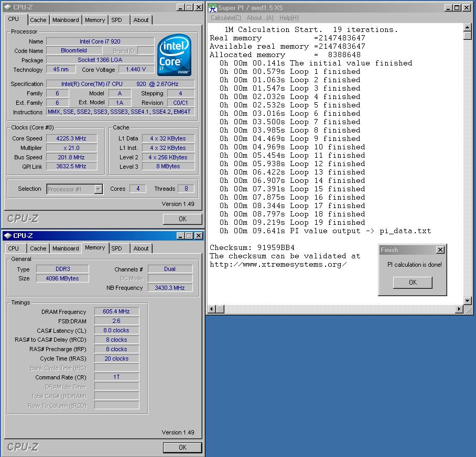Viewport: 476px width, 457px height.
Task: Click Super PI vertical scrollbar down arrow
Action: 468,301
